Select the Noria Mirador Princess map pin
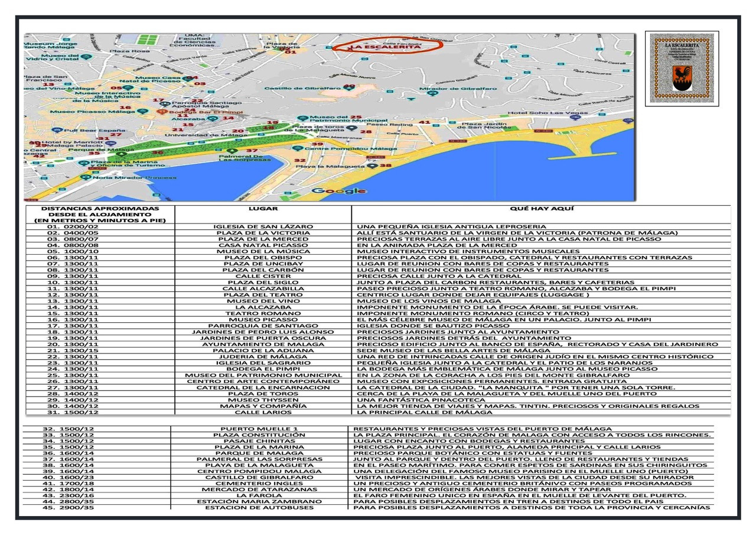The image size is (756, 535). (87, 177)
